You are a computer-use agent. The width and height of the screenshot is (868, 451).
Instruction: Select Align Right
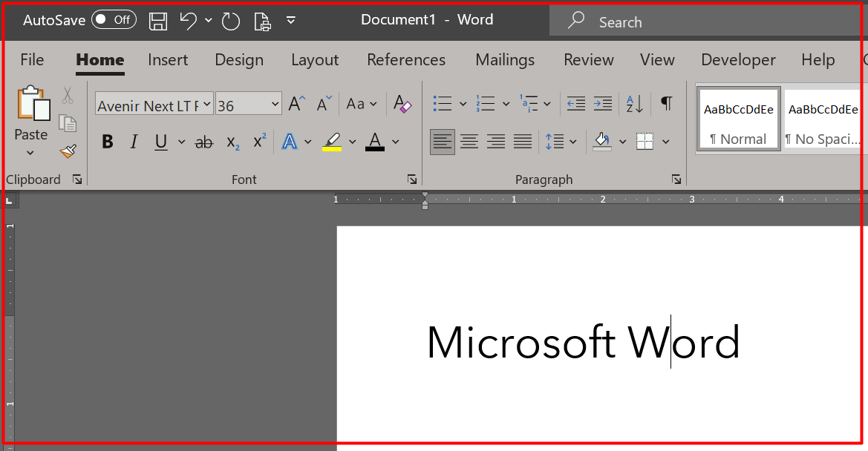coord(496,142)
